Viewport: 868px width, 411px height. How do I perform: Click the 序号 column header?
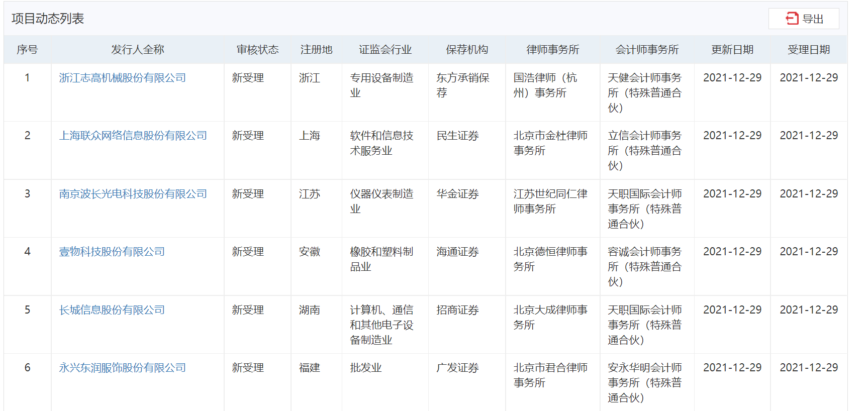point(27,50)
